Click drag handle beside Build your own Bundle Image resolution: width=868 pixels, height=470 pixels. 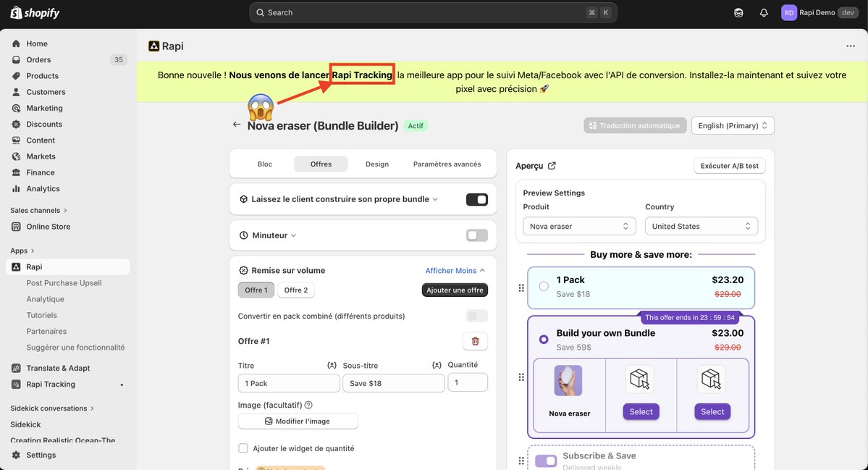click(521, 377)
